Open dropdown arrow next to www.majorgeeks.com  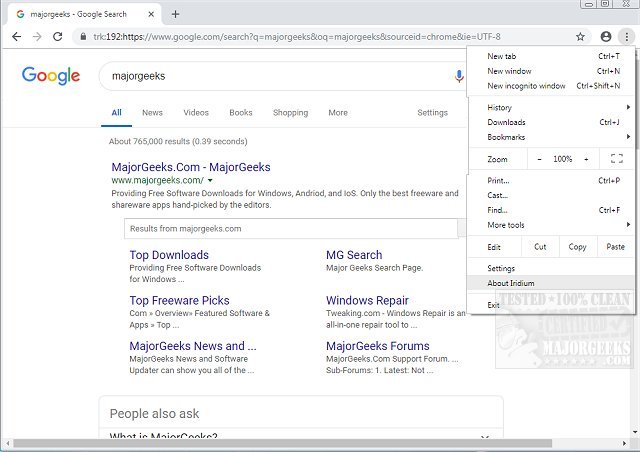(x=210, y=180)
